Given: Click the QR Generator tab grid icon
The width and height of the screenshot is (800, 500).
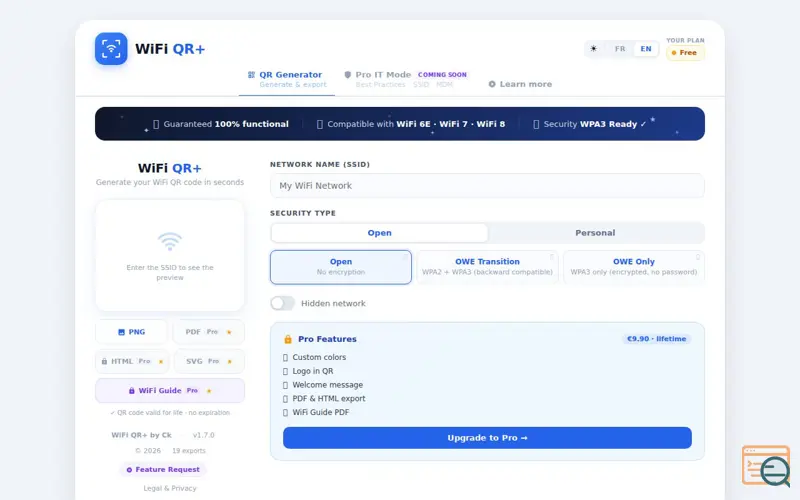Looking at the screenshot, I should pos(251,74).
